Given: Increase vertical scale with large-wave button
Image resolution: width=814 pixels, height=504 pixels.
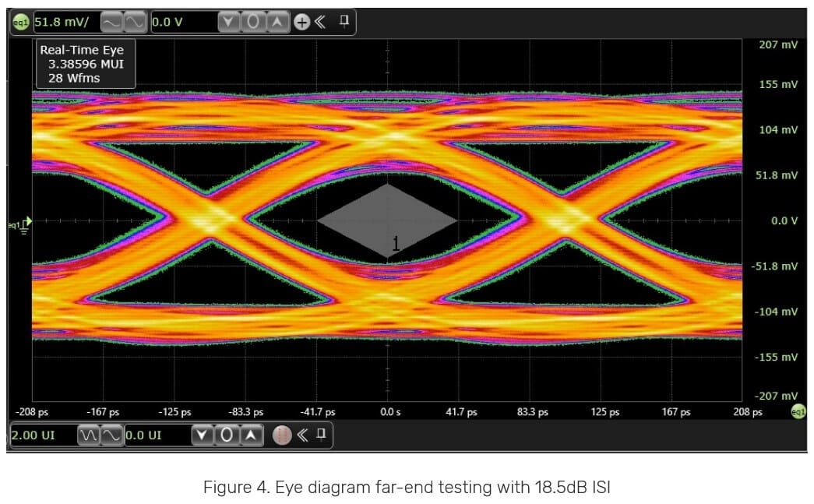Looking at the screenshot, I should (x=135, y=22).
